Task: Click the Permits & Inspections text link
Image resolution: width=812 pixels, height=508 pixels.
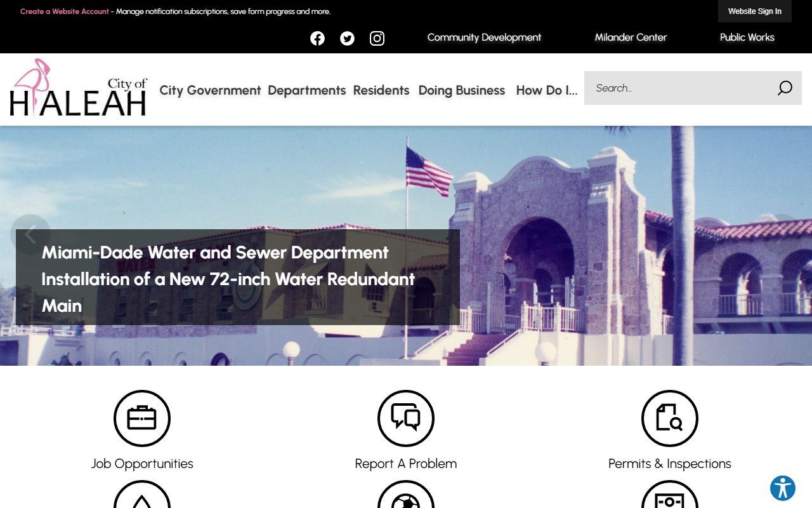Action: (x=670, y=464)
